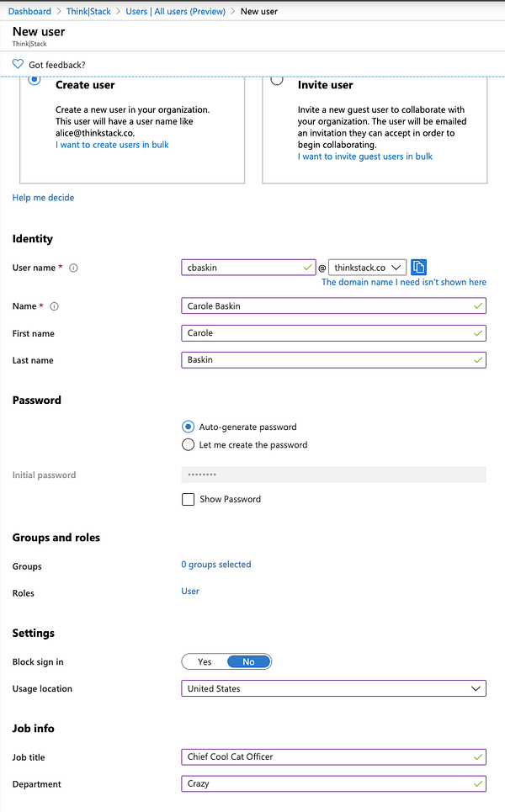Screen dimensions: 505x812
Task: Click the copy user name icon
Action: (x=418, y=268)
